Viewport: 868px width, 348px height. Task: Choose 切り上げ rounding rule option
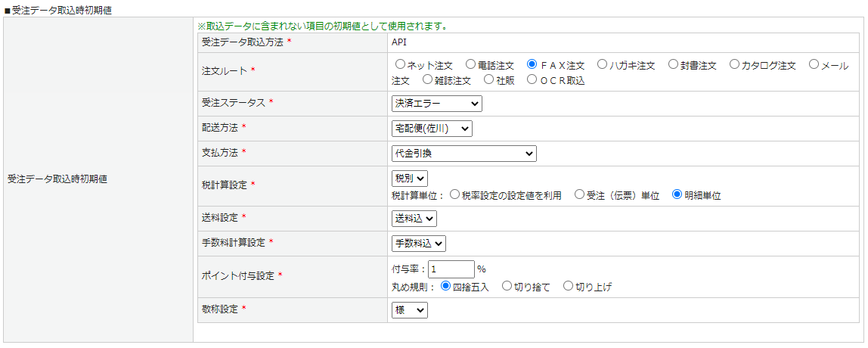coord(569,286)
